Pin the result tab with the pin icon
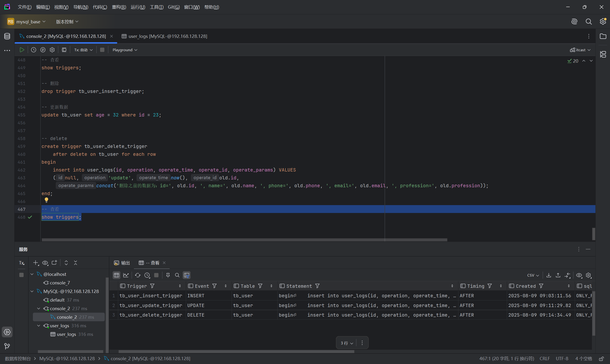 tap(168, 275)
